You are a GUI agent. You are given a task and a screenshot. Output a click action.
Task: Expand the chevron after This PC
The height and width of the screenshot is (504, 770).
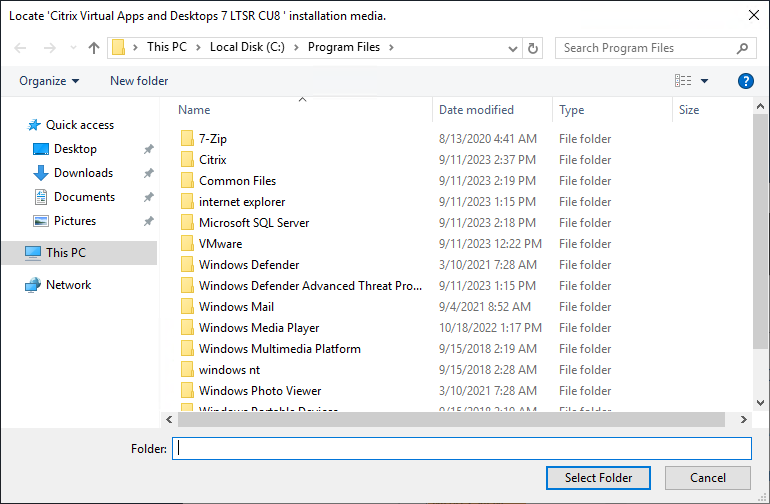(x=198, y=48)
